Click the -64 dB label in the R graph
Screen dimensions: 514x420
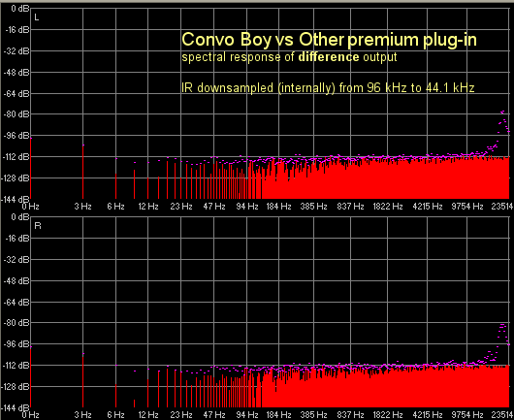[x=17, y=302]
